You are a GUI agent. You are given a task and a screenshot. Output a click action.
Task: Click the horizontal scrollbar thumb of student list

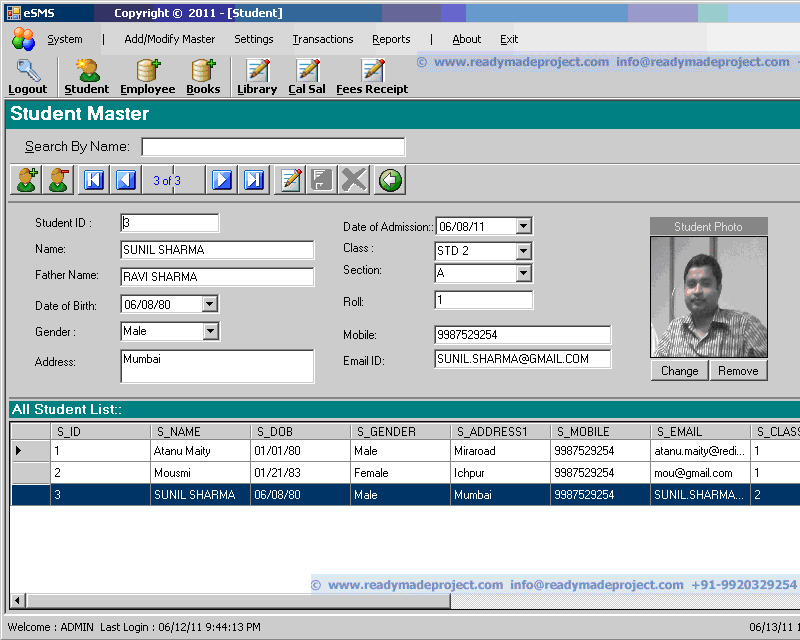tap(238, 601)
